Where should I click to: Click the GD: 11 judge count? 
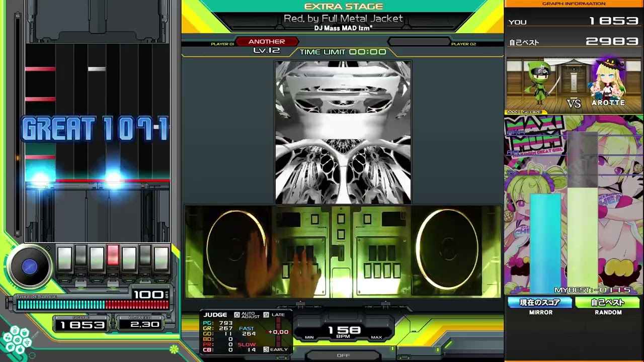(x=218, y=334)
